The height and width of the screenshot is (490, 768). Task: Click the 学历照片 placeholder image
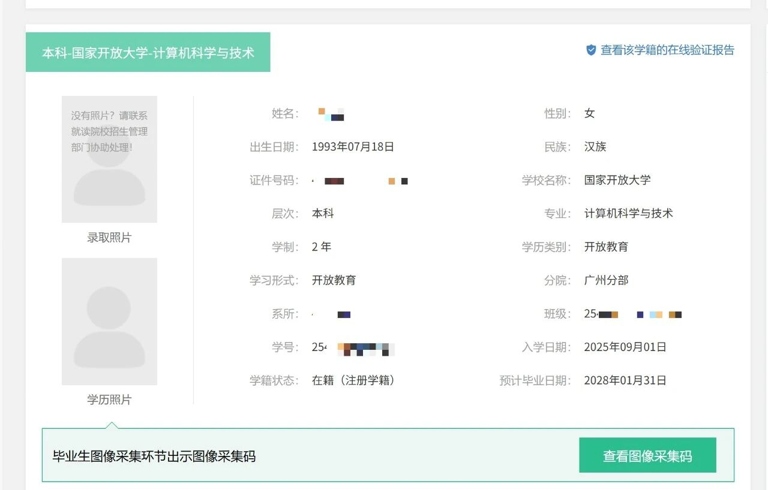109,321
